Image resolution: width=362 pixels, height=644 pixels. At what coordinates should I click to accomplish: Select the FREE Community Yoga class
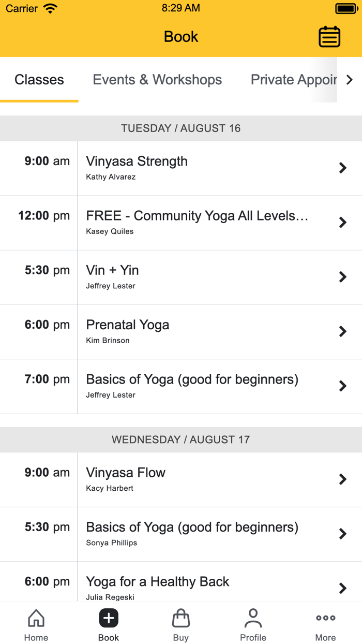pyautogui.click(x=181, y=222)
